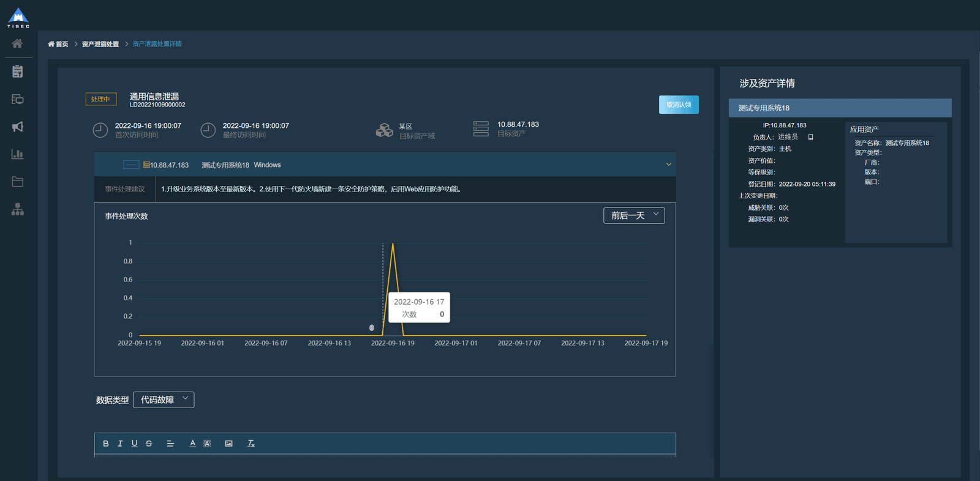
Task: Click the IP:10.88.47.183 text in asset details
Action: point(785,125)
